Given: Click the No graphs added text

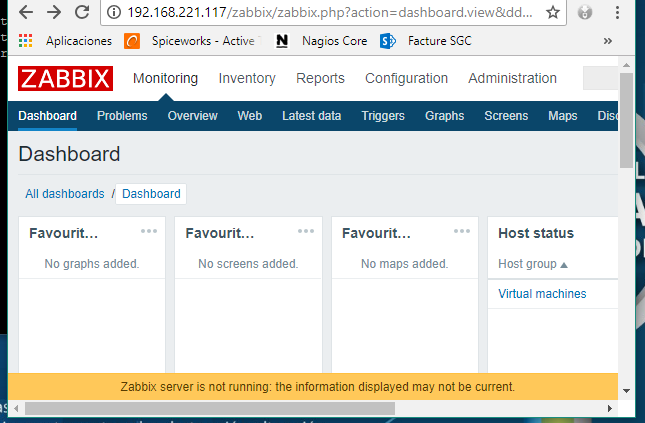Looking at the screenshot, I should [92, 263].
